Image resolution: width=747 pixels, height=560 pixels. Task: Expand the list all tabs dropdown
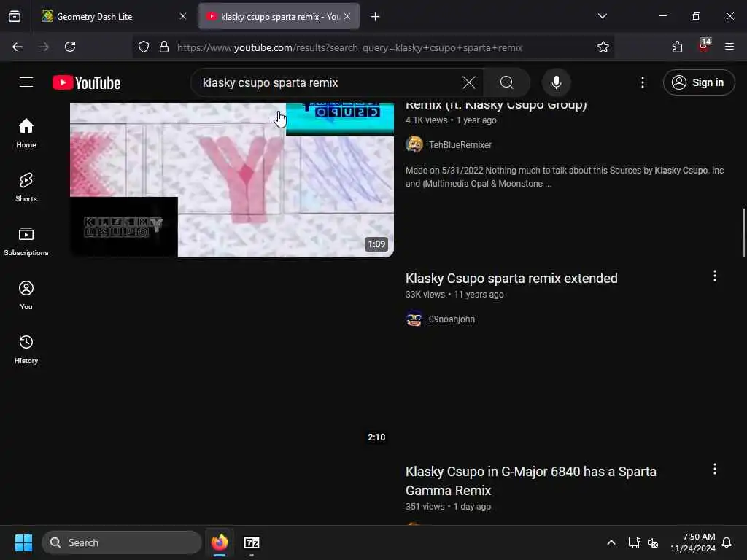[602, 16]
